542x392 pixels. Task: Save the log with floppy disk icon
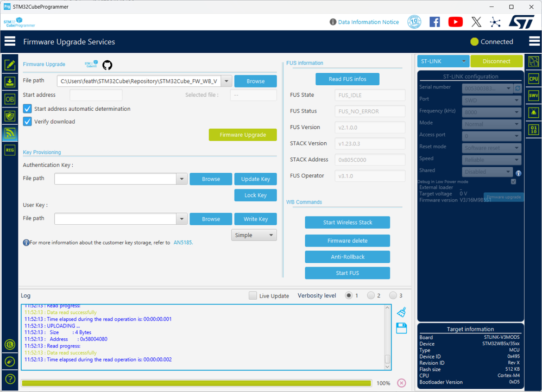401,328
